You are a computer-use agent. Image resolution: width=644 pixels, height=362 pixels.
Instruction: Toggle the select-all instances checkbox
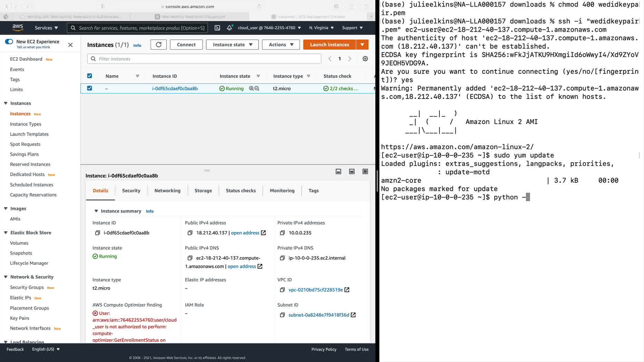click(89, 76)
